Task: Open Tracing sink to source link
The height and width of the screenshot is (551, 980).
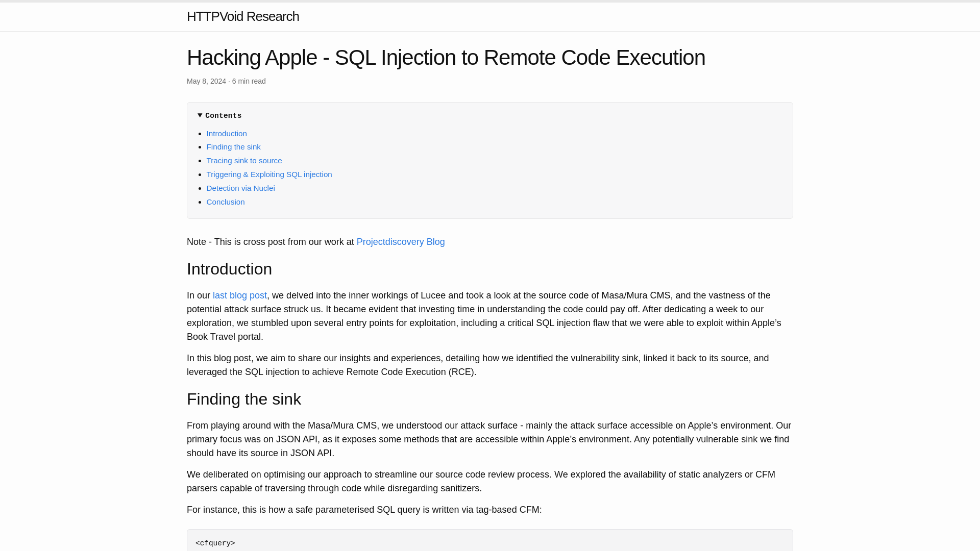Action: 244,161
